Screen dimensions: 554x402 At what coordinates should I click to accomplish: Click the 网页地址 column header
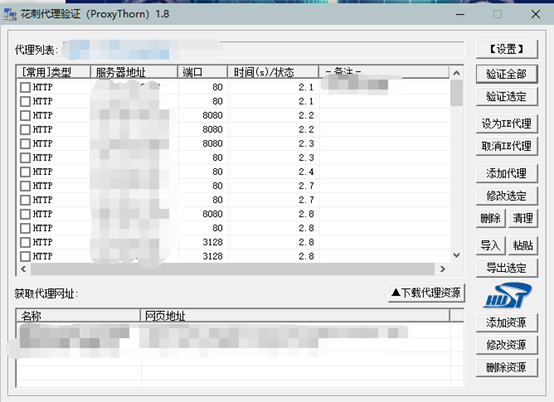[295, 315]
